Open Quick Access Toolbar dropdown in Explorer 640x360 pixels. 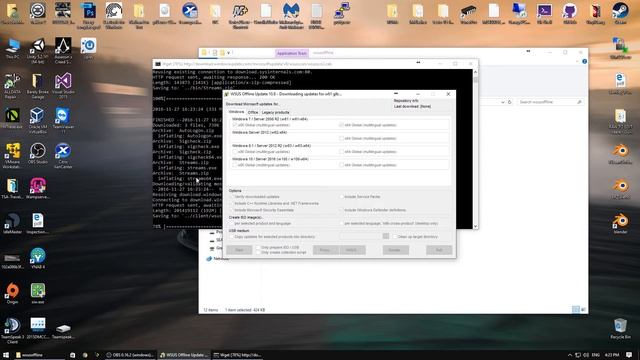coord(229,53)
